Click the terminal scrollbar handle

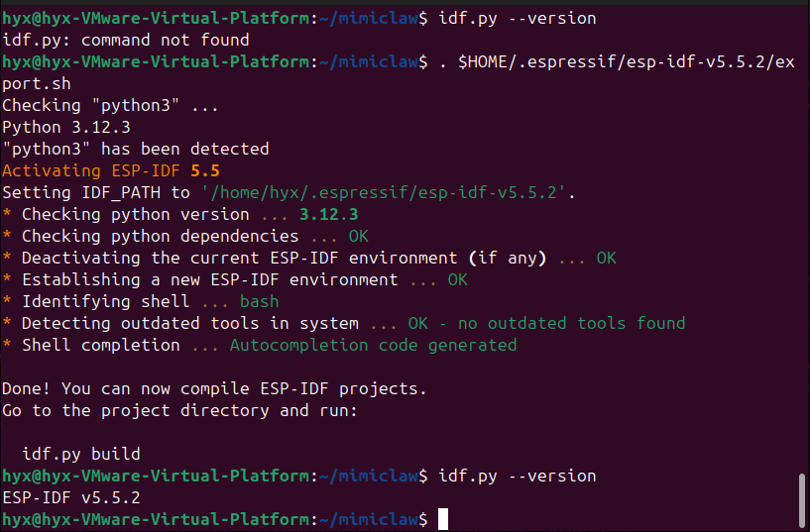click(x=802, y=499)
